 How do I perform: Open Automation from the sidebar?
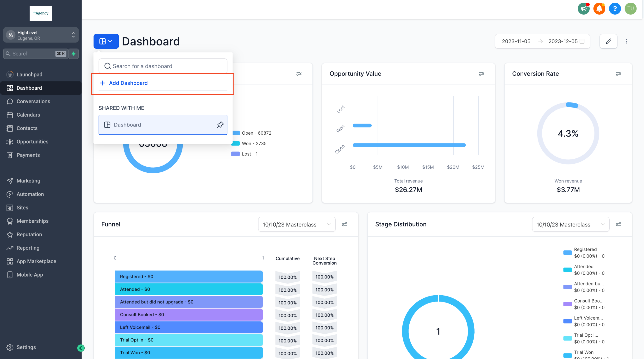(x=30, y=194)
